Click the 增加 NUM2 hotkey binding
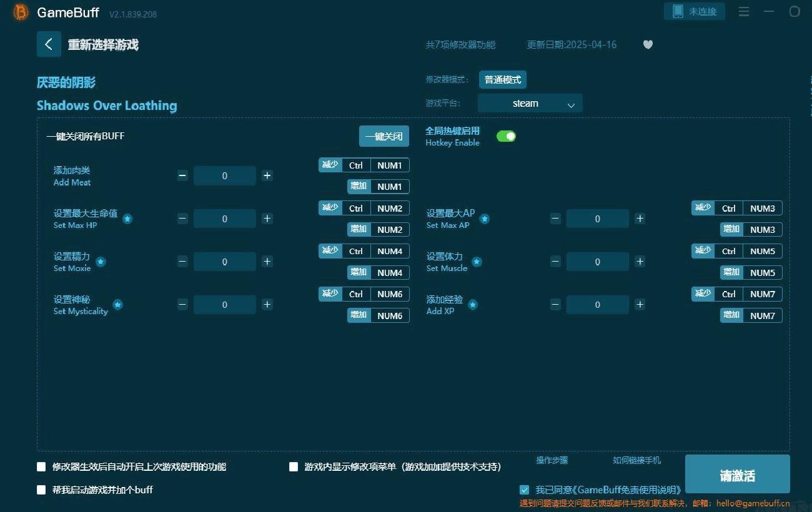The image size is (812, 512). [x=379, y=230]
